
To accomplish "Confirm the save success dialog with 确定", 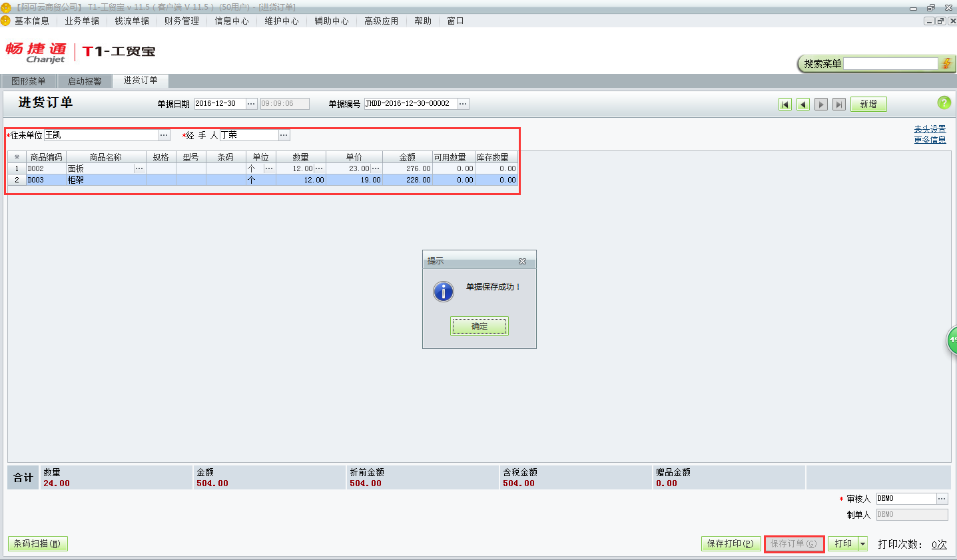I will (479, 326).
